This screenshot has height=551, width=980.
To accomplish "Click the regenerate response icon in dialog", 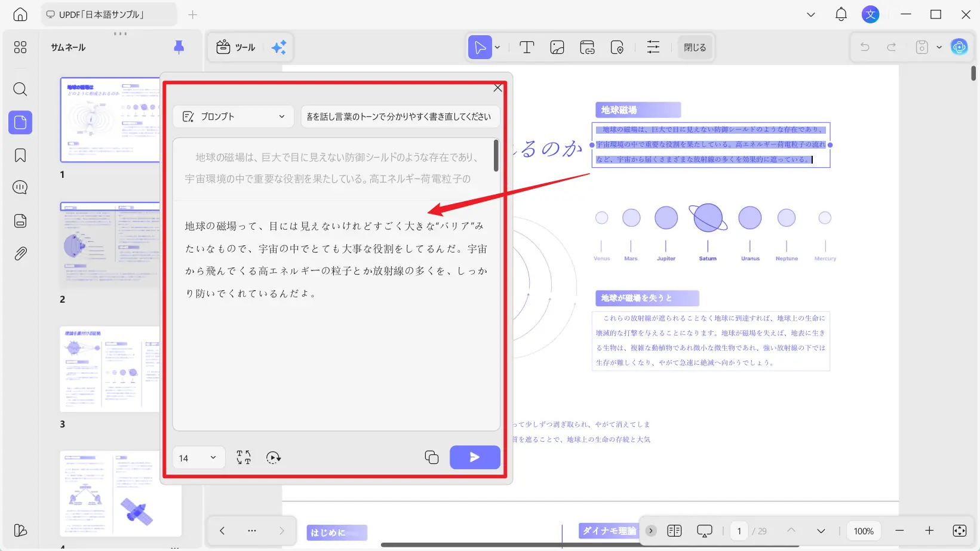I will [x=274, y=457].
